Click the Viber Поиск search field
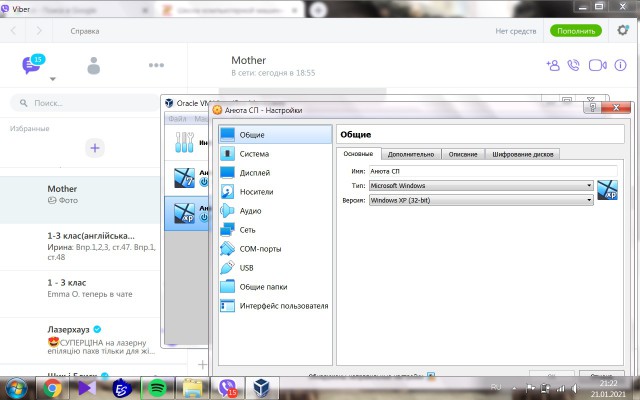Viewport: 640px width, 400px height. 85,103
